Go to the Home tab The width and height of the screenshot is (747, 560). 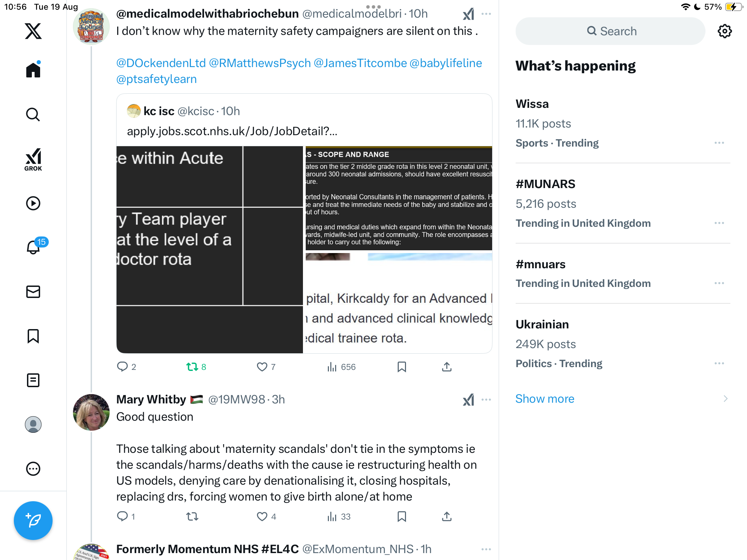pyautogui.click(x=33, y=69)
